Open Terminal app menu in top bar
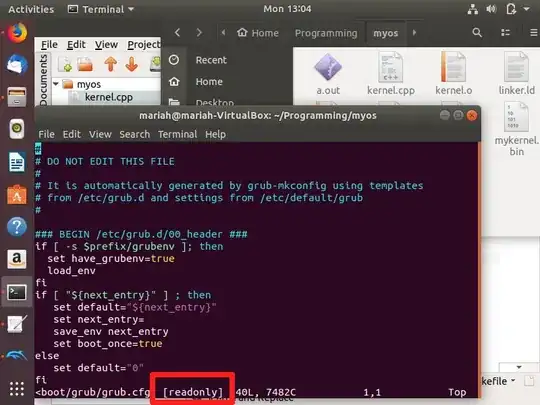The width and height of the screenshot is (540, 405). (101, 9)
